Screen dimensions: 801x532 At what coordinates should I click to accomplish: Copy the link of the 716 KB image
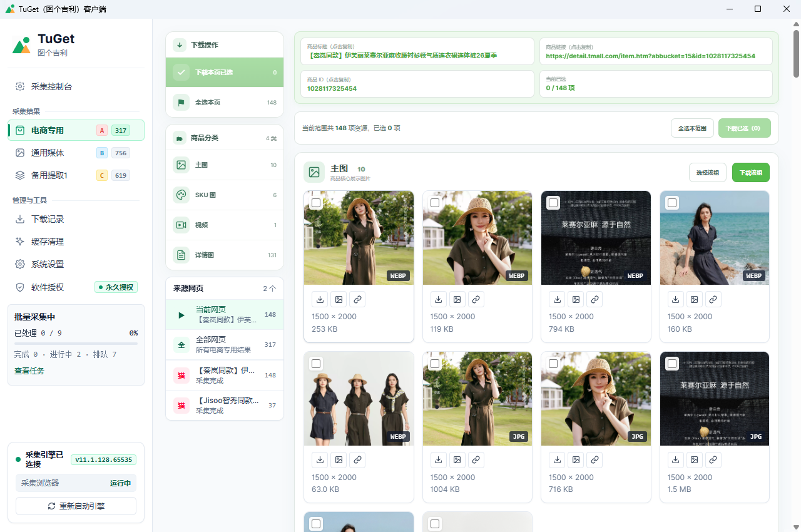click(x=594, y=460)
